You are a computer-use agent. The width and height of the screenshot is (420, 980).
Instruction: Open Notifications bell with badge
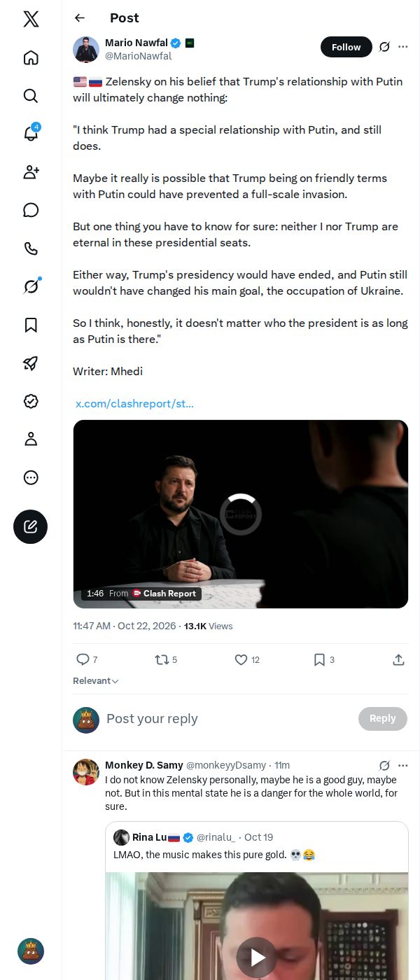point(31,133)
